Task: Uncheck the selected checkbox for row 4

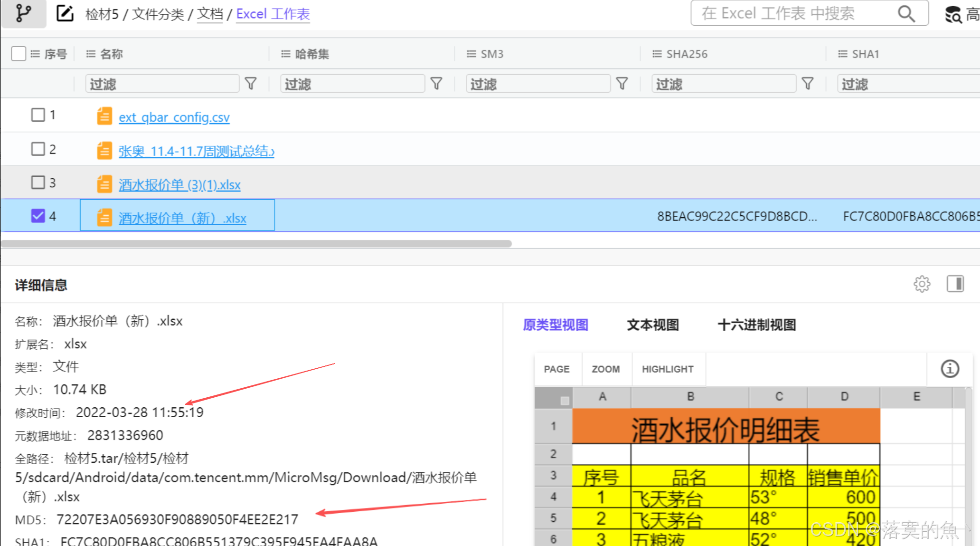Action: pyautogui.click(x=38, y=216)
